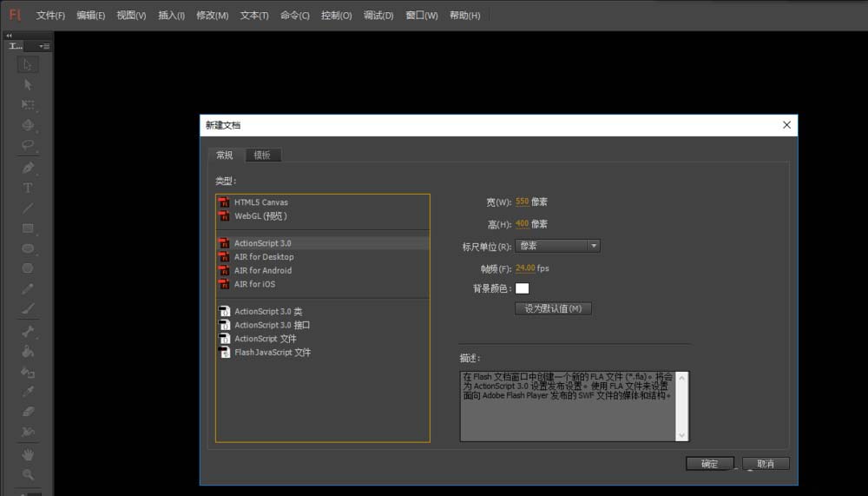Image resolution: width=868 pixels, height=496 pixels.
Task: Click the width value 550
Action: [x=522, y=202]
